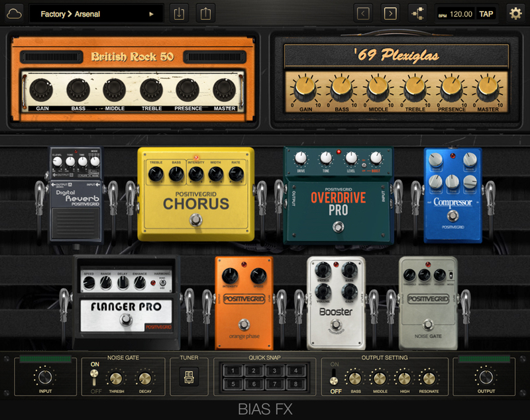Click the Noise Gate DECAY knob

[145, 379]
